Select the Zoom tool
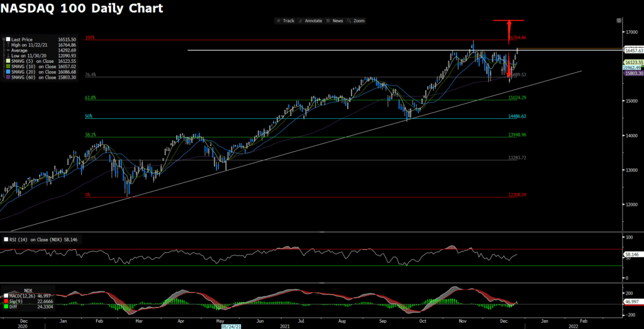644x329 pixels. tap(355, 21)
